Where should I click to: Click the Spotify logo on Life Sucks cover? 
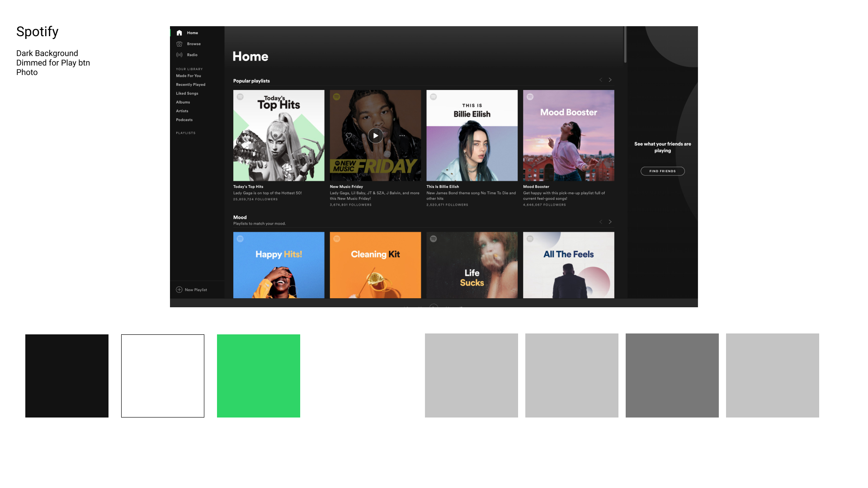(433, 239)
